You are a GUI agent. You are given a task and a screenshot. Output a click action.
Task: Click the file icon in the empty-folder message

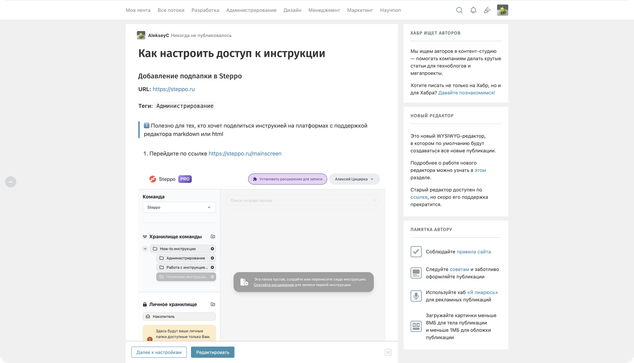click(x=244, y=282)
